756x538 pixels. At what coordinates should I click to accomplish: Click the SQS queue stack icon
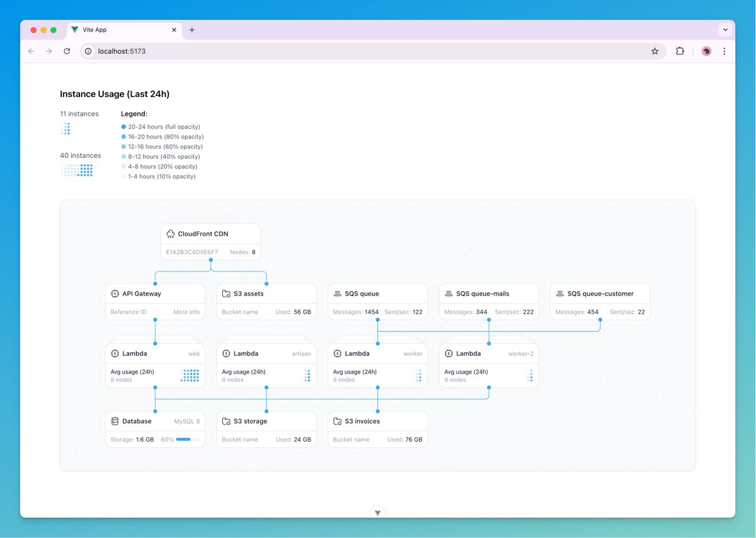337,294
